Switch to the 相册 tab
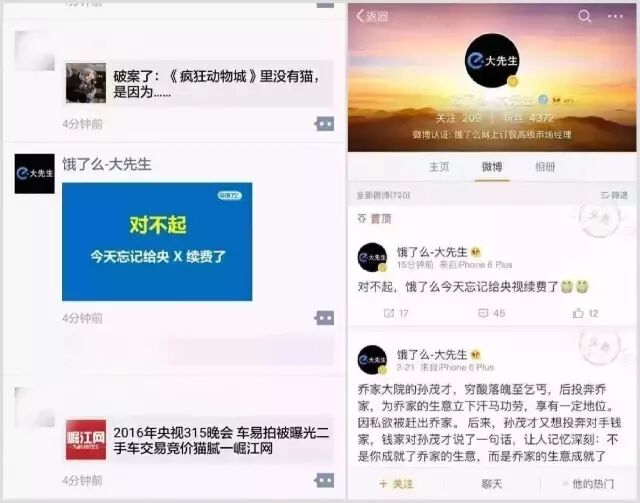The image size is (640, 503). tap(545, 167)
